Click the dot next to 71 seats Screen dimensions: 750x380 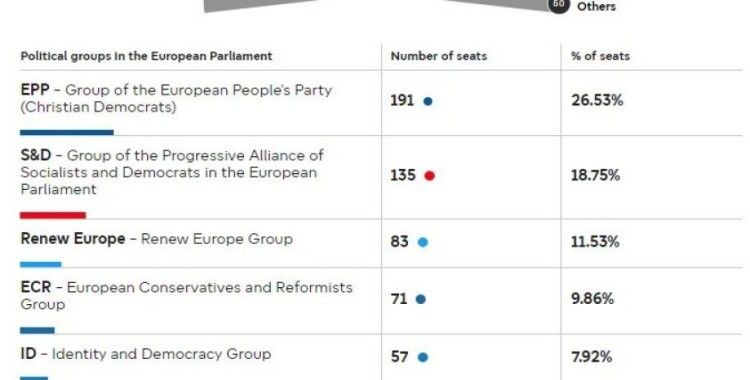pos(420,300)
